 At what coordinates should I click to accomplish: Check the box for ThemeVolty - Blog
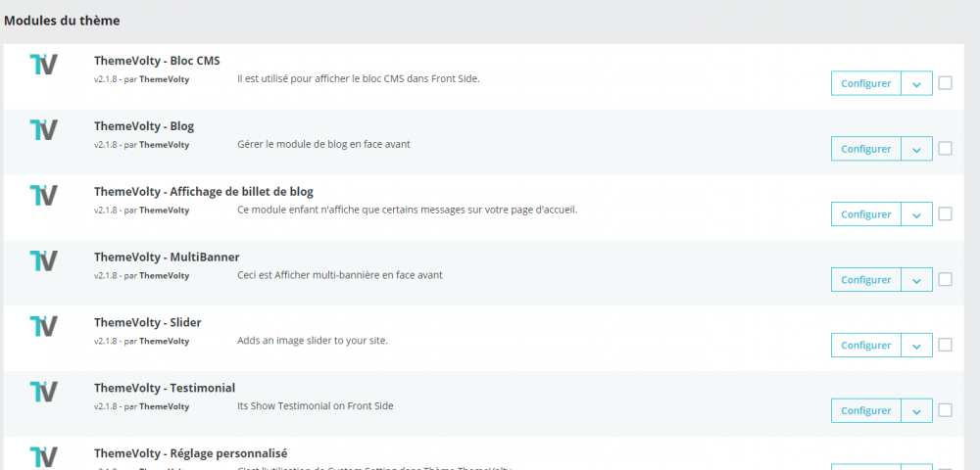(945, 149)
